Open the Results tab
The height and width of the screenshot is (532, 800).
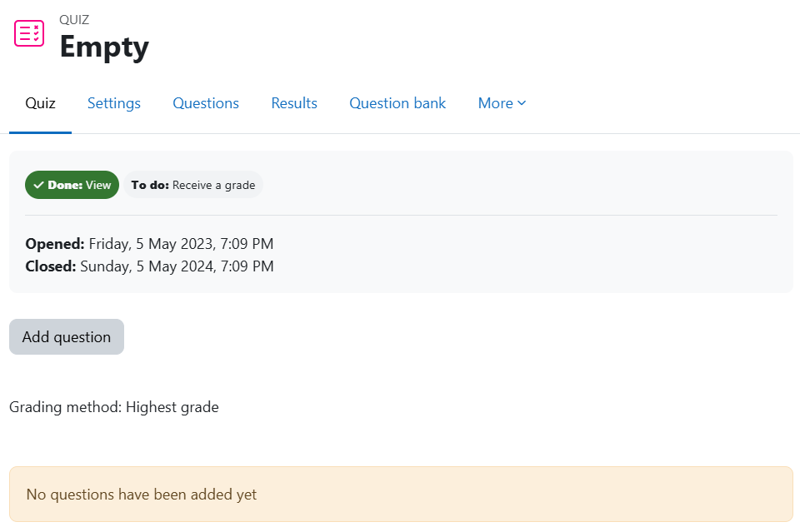tap(294, 103)
